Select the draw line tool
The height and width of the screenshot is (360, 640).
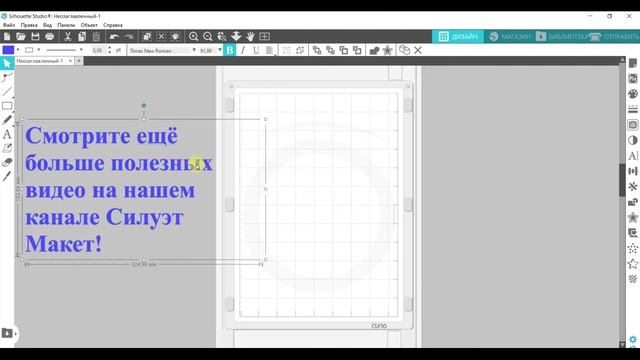(x=7, y=91)
